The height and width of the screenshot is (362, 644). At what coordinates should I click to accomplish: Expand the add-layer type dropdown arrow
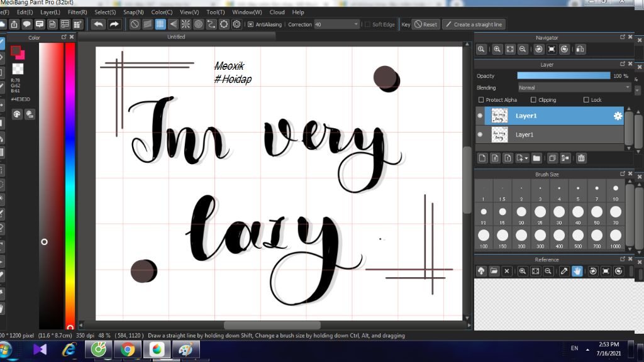pyautogui.click(x=526, y=158)
